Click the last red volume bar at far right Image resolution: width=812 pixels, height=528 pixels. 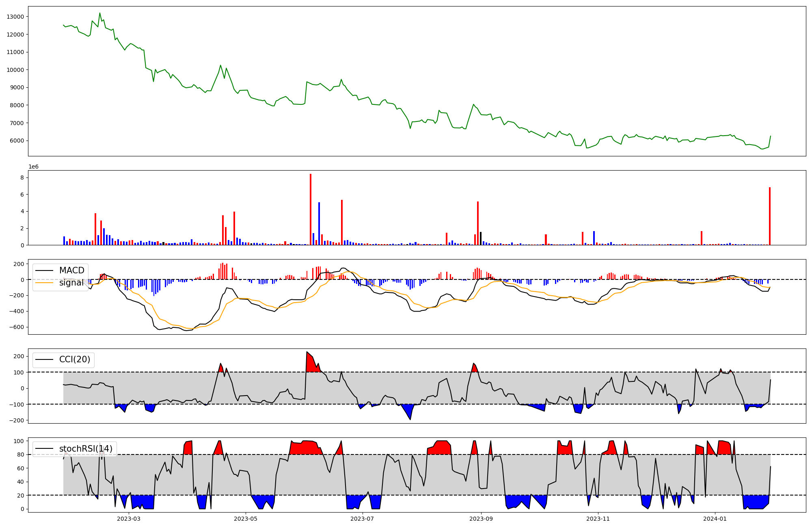[769, 216]
